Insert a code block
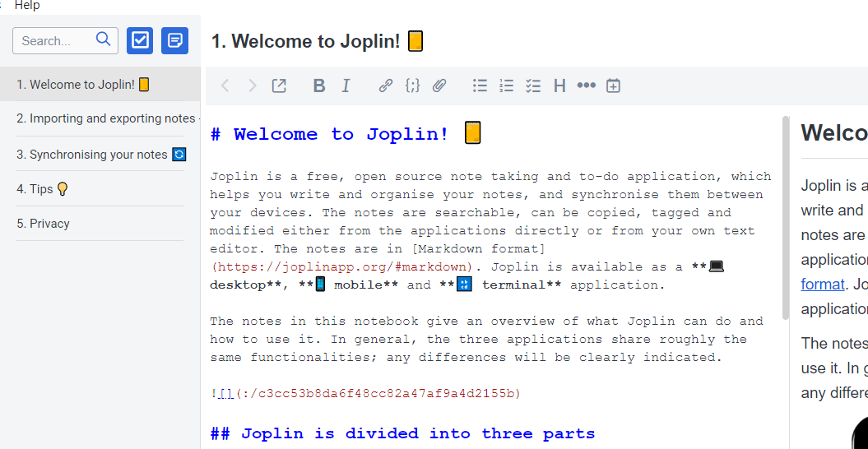This screenshot has width=868, height=449. 412,86
